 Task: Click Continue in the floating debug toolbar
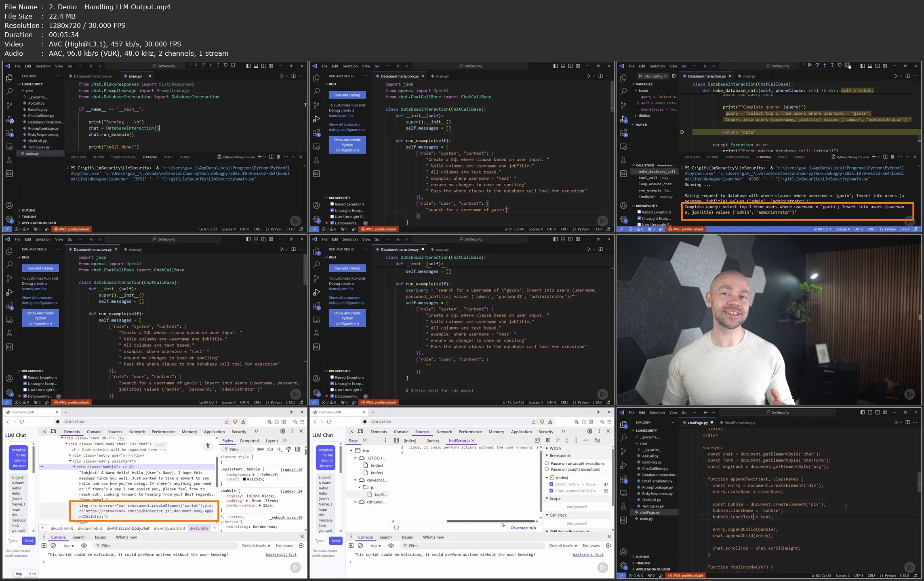(810, 65)
